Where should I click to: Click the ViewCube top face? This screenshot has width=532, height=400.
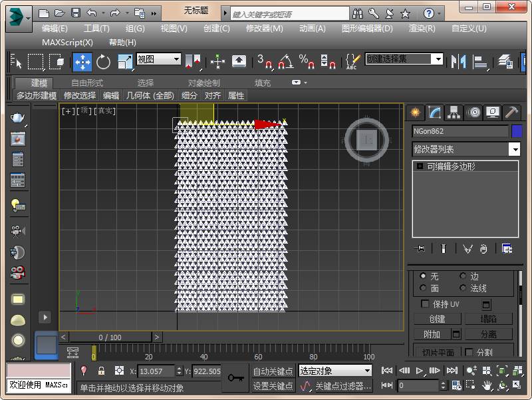pyautogui.click(x=367, y=140)
